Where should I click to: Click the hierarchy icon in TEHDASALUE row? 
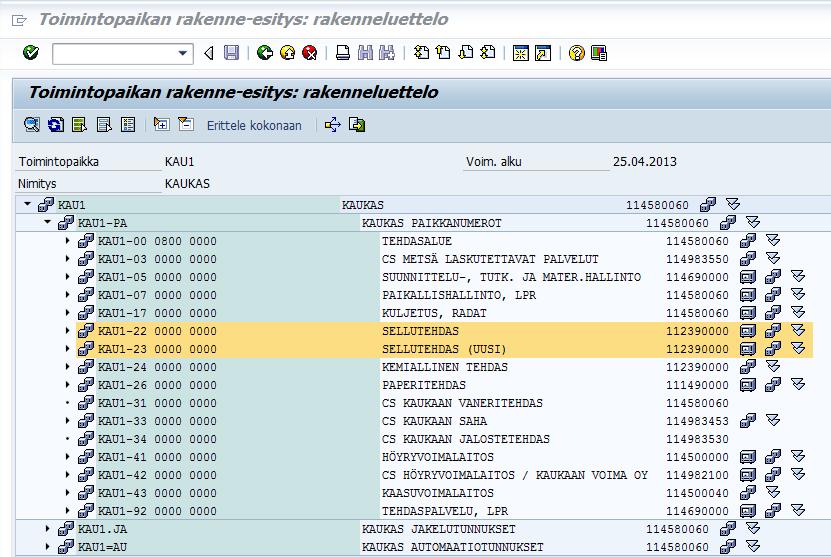point(748,241)
